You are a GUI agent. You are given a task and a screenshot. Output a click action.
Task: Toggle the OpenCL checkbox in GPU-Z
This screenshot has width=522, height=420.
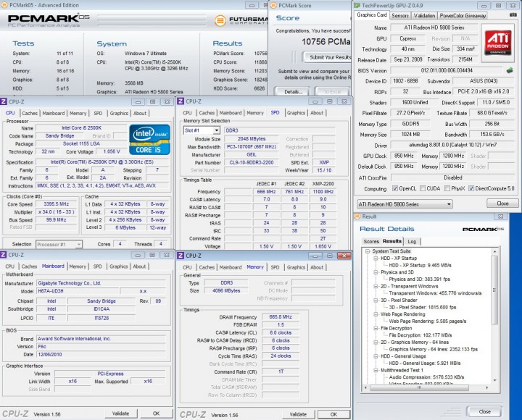[x=395, y=188]
